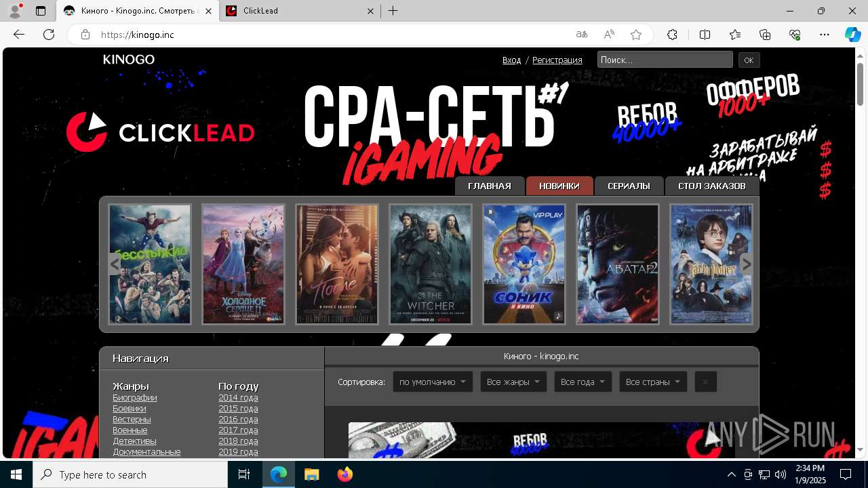Submit the search with OK button
868x488 pixels.
[749, 60]
